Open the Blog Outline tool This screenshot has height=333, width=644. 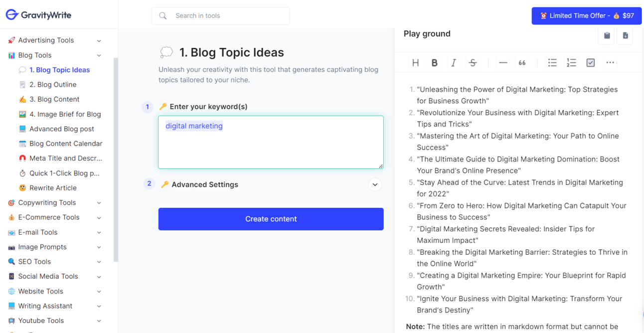coord(53,85)
